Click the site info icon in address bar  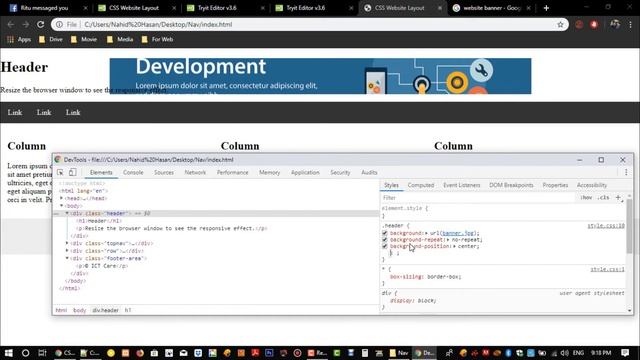(60, 24)
